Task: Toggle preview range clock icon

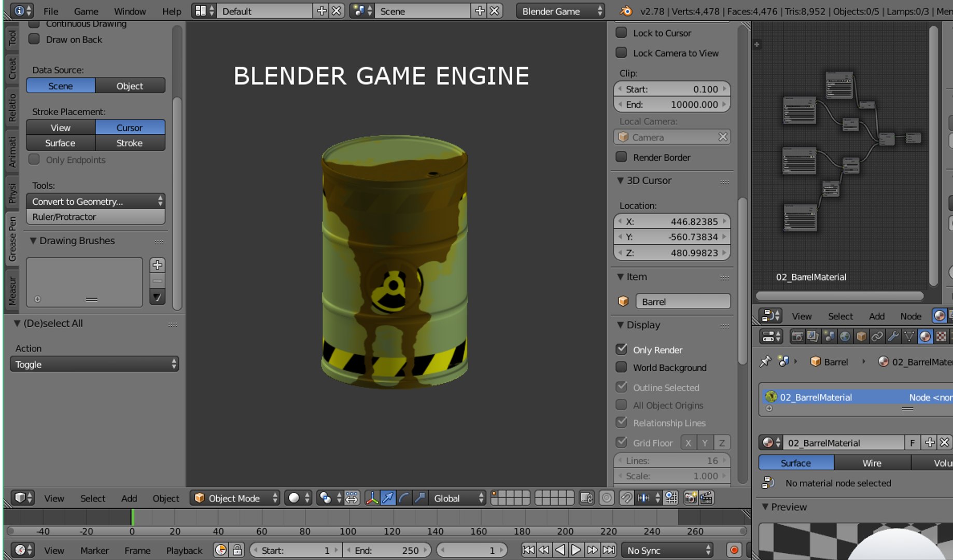Action: (x=221, y=550)
